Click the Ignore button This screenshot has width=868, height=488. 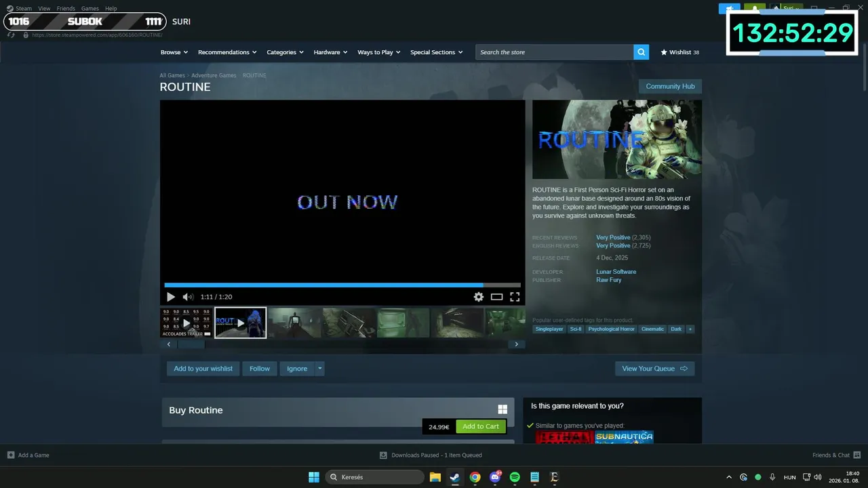click(x=297, y=369)
